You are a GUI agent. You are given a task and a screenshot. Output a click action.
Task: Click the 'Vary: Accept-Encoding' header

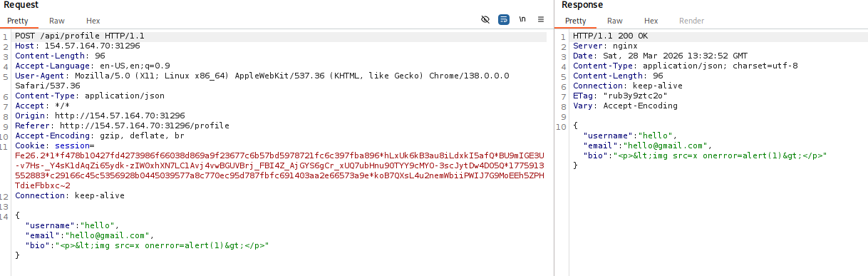626,106
